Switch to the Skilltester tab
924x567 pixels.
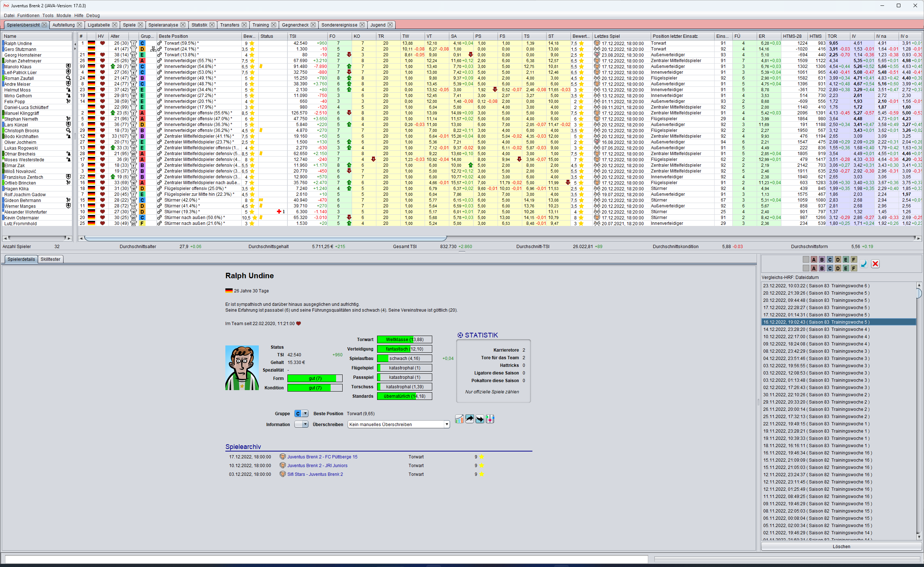50,259
